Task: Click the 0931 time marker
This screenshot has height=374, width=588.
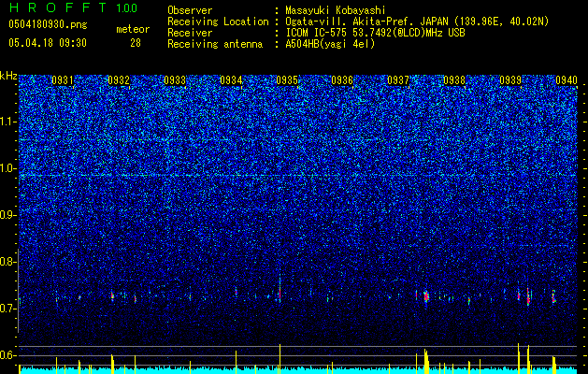Action: point(63,80)
